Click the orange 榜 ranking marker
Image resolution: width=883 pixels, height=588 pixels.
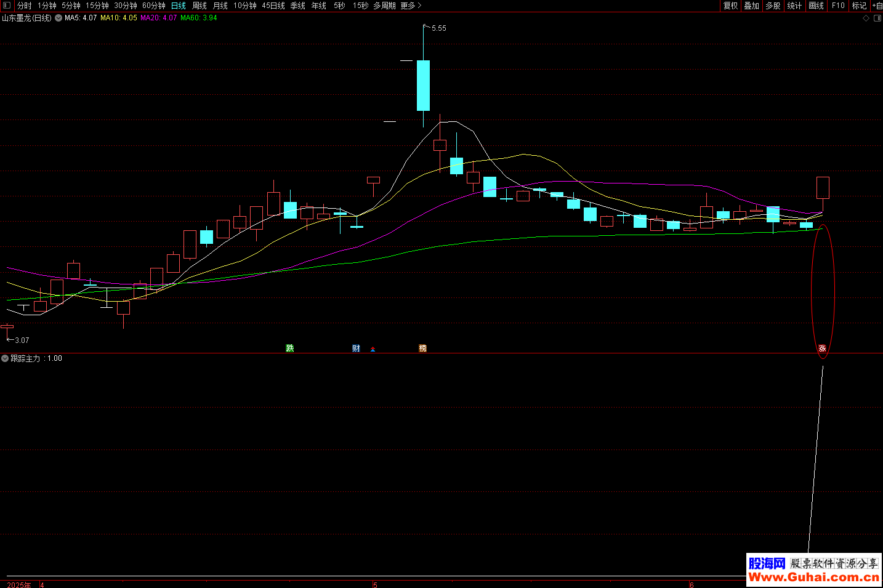point(422,348)
